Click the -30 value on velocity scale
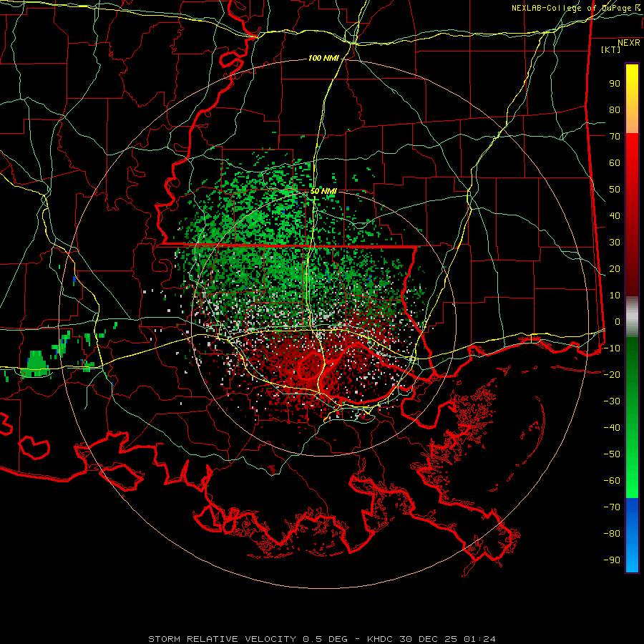Viewport: 644px width, 644px height. [612, 401]
